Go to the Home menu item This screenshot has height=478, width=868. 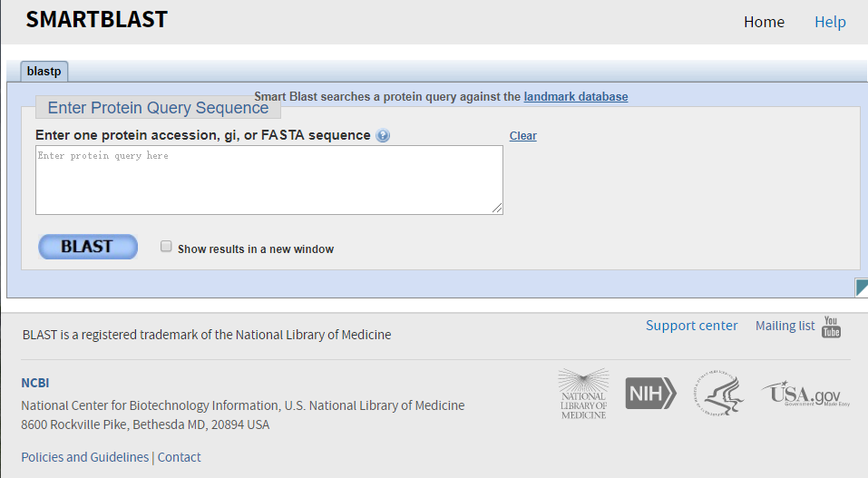pyautogui.click(x=764, y=22)
